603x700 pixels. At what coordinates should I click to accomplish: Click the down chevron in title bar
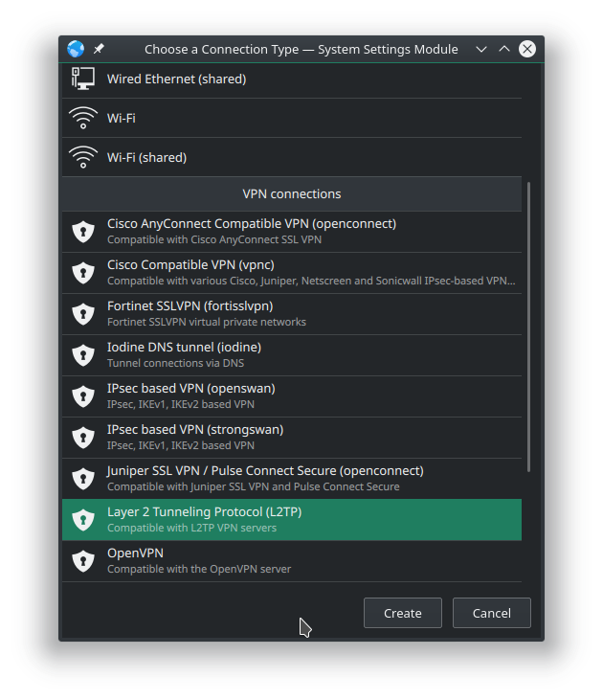481,49
